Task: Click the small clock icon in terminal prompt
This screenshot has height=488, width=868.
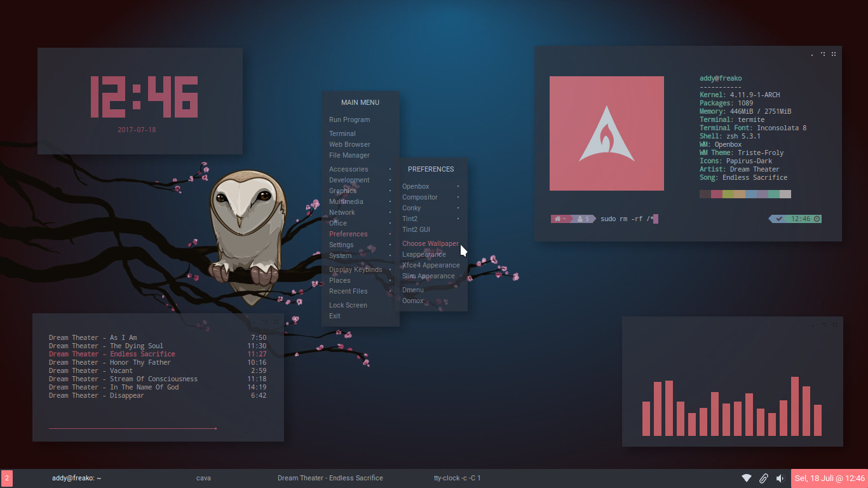Action: tap(817, 219)
